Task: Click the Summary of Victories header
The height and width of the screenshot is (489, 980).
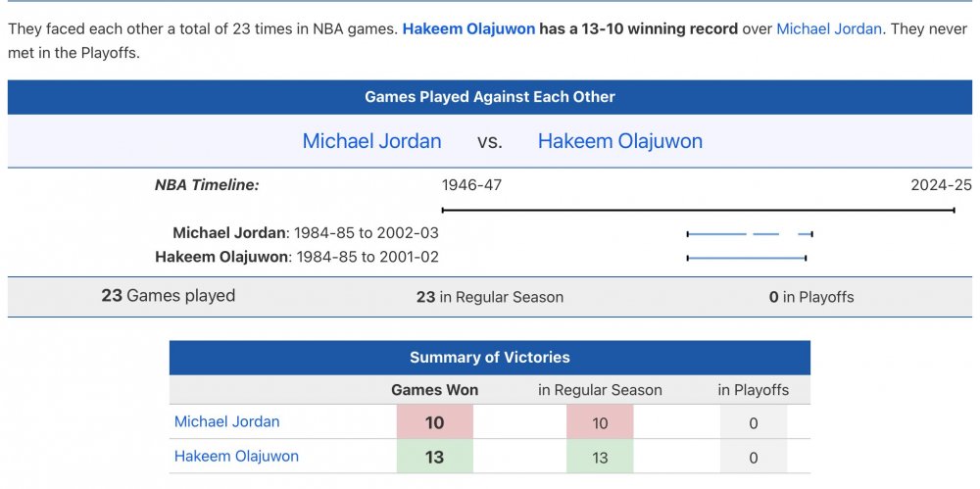Action: [x=490, y=358]
